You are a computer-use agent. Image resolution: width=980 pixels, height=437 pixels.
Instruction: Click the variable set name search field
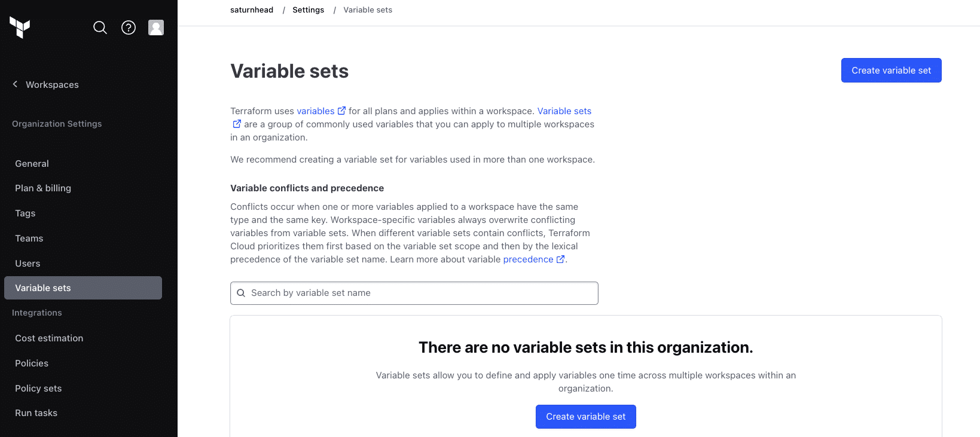(414, 293)
